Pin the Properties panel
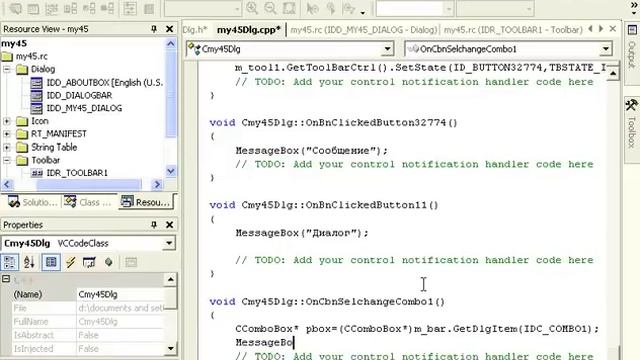 click(x=154, y=225)
